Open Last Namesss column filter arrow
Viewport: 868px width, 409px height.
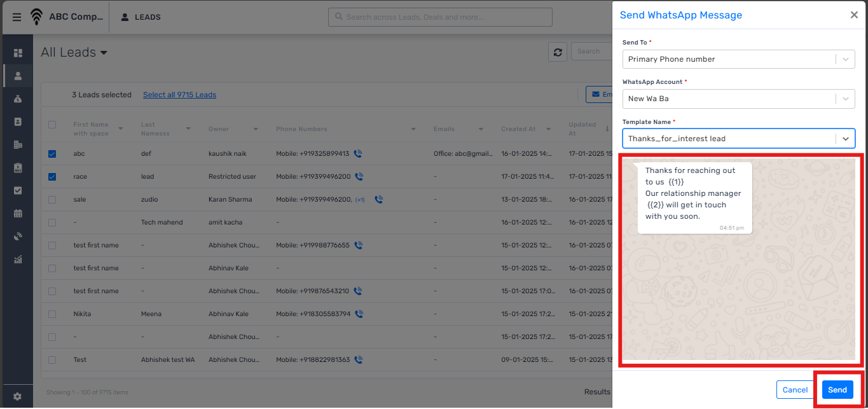coord(188,129)
